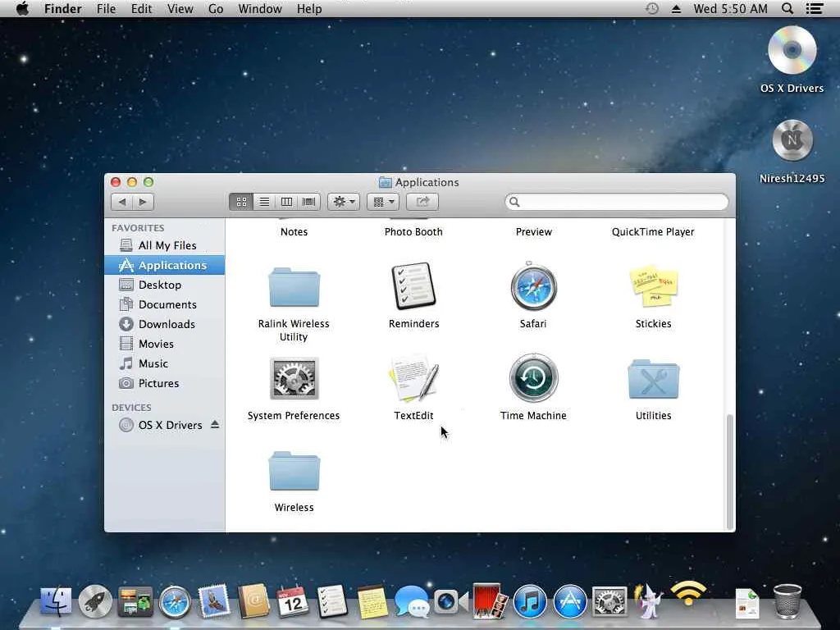Open the Apple menu
840x630 pixels.
click(22, 8)
